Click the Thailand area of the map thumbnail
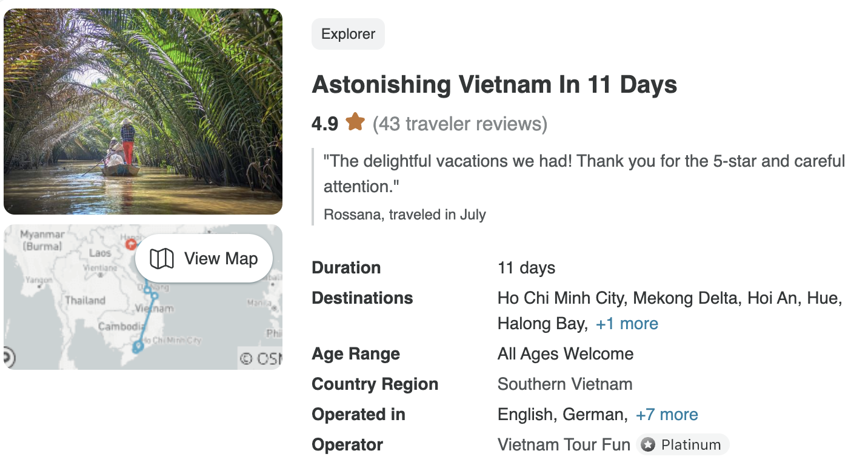The height and width of the screenshot is (468, 868). point(85,301)
